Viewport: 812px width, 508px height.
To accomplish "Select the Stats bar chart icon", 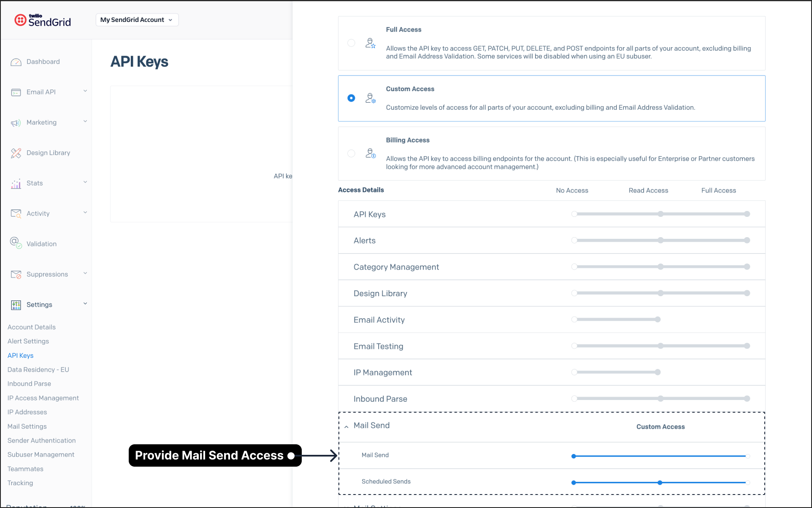I will (x=16, y=183).
